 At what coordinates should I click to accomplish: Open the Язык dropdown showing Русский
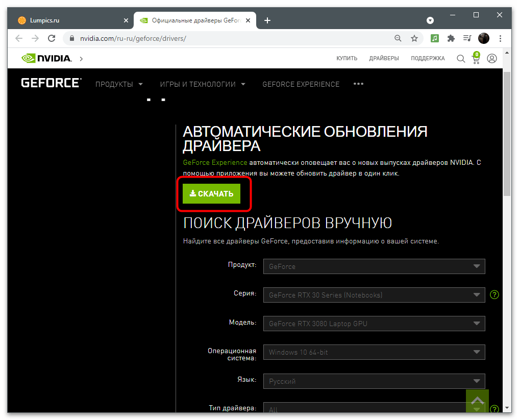click(x=374, y=381)
